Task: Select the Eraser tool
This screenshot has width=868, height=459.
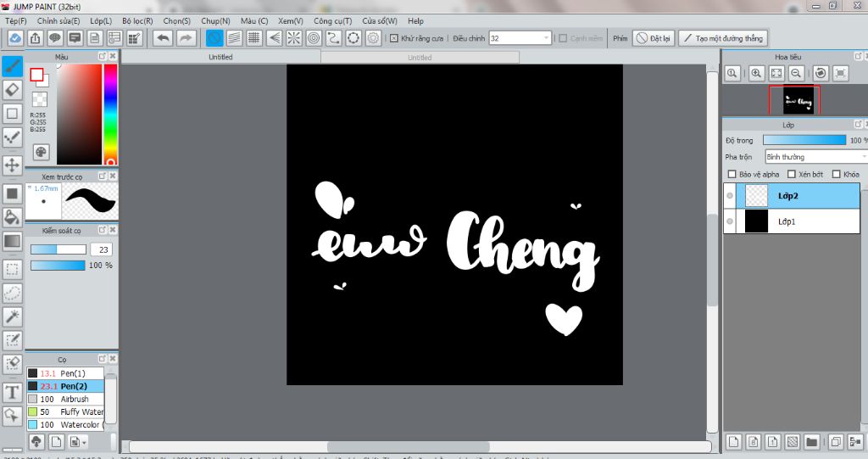Action: (x=12, y=90)
